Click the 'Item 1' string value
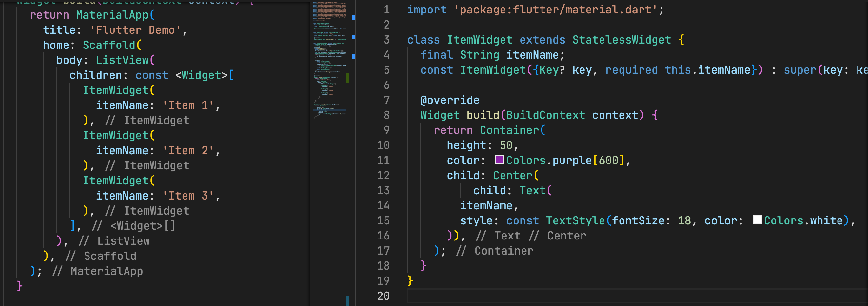The height and width of the screenshot is (306, 868). coord(188,105)
